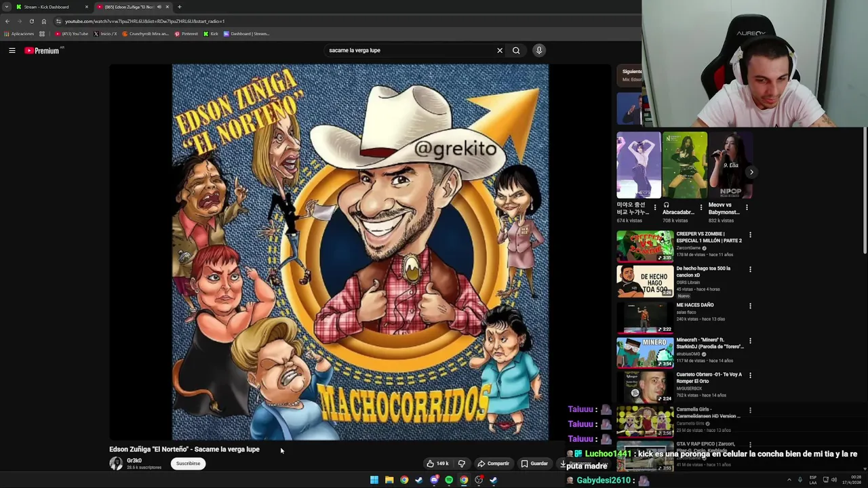This screenshot has height=488, width=868.
Task: Open the Caramella Girls video title
Action: (x=709, y=413)
